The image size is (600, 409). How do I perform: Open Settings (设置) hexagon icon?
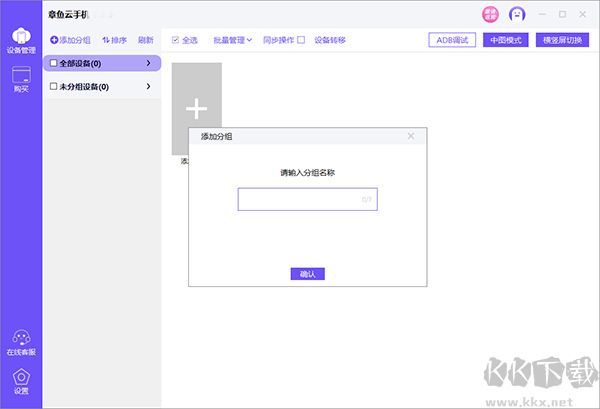(21, 381)
